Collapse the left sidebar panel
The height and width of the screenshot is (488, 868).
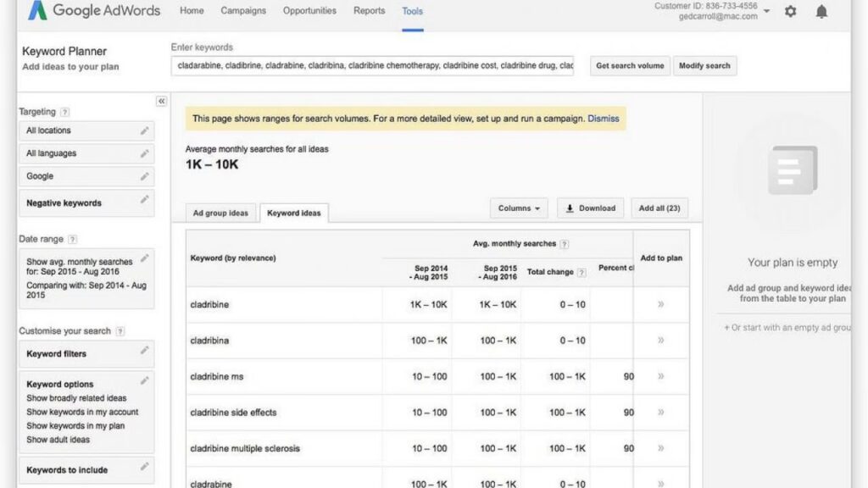click(161, 101)
